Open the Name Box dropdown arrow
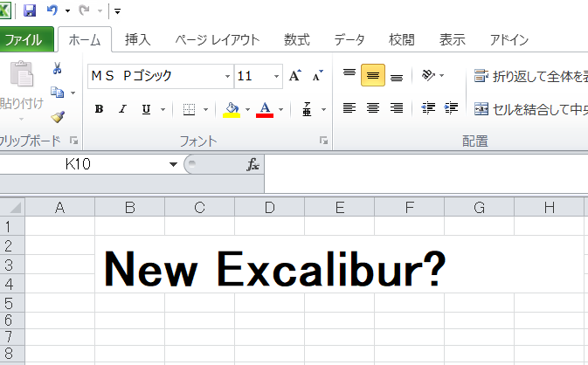588x365 pixels. point(173,164)
